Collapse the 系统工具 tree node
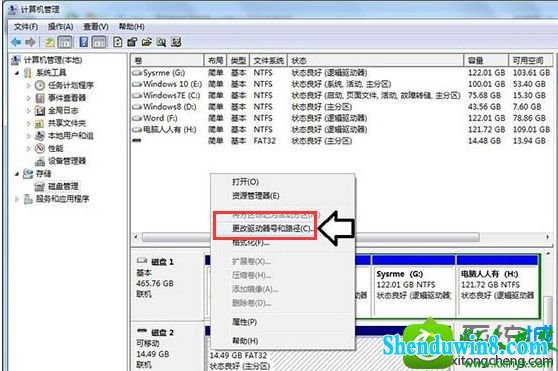558x371 pixels. 17,73
